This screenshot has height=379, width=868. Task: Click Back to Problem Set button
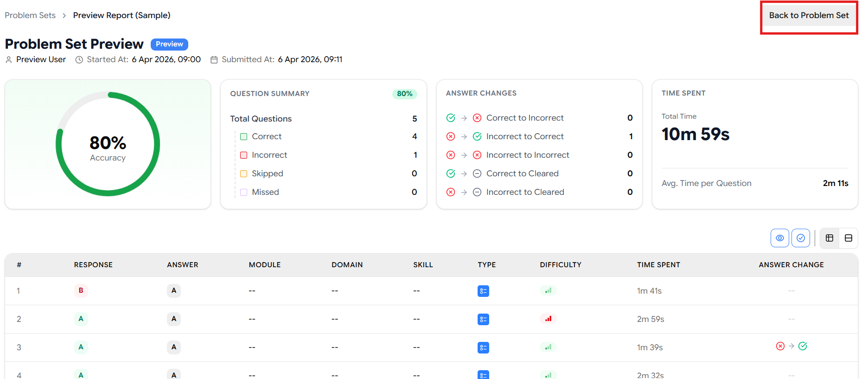coord(809,16)
